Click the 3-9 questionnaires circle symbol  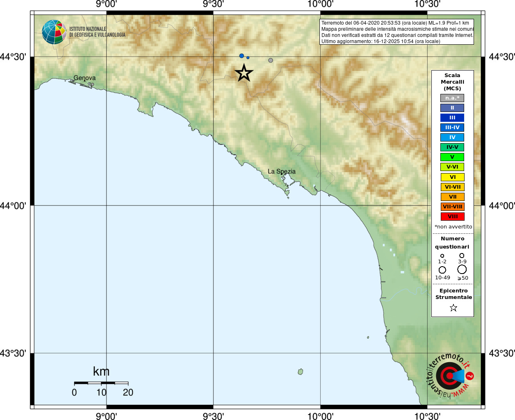462,256
